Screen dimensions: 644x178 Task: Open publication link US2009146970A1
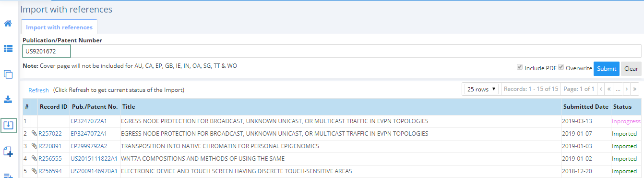[x=94, y=171]
